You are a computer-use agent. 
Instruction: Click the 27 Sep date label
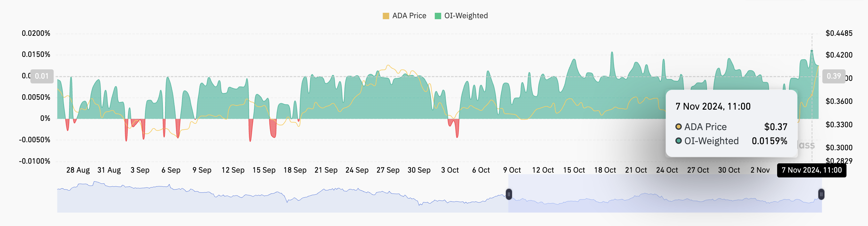click(x=388, y=170)
